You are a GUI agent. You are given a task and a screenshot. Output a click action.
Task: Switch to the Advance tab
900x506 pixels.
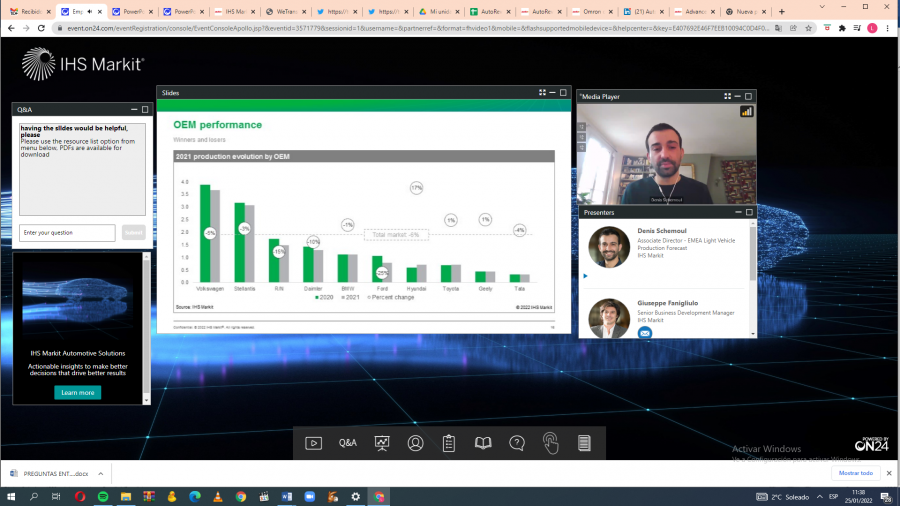(x=695, y=11)
